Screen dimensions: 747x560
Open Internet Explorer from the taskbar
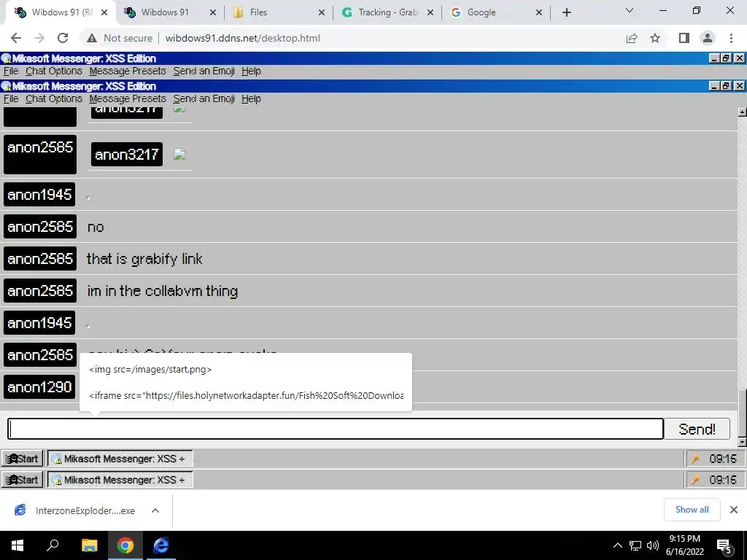point(161,545)
